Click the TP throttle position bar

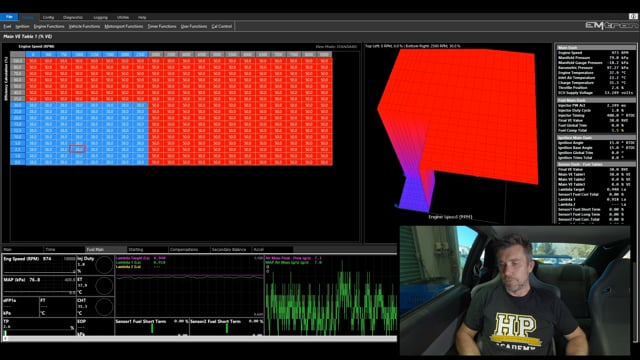coord(39,327)
